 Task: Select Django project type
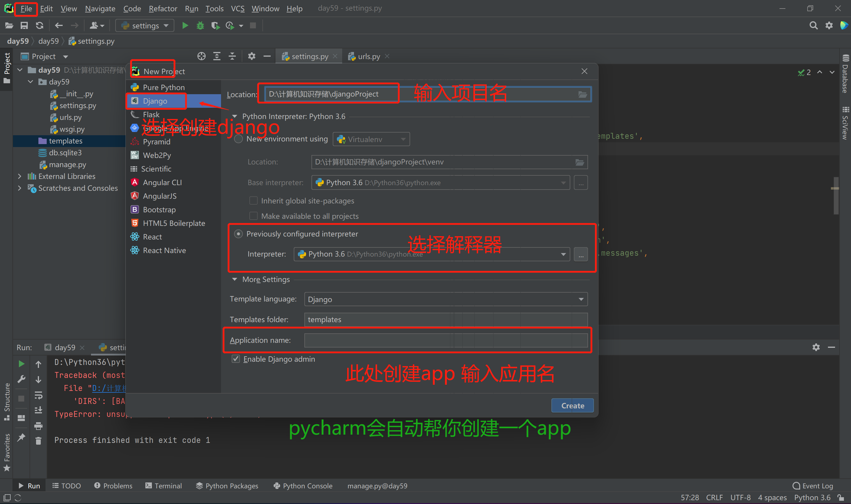click(x=173, y=101)
